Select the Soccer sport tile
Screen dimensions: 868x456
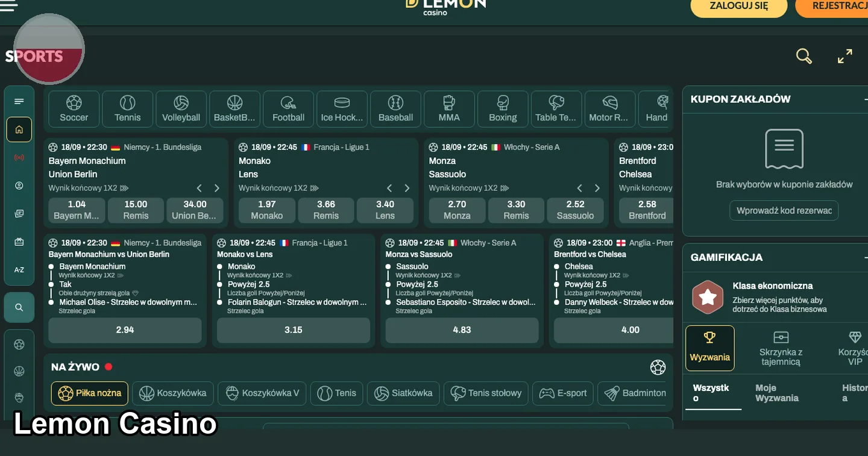tap(74, 109)
